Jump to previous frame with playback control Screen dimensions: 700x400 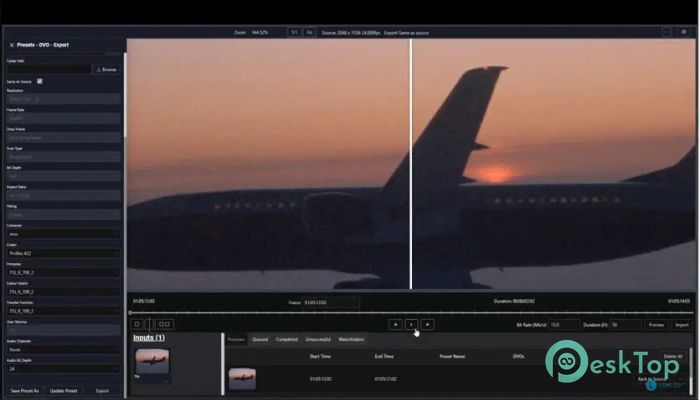pos(395,324)
